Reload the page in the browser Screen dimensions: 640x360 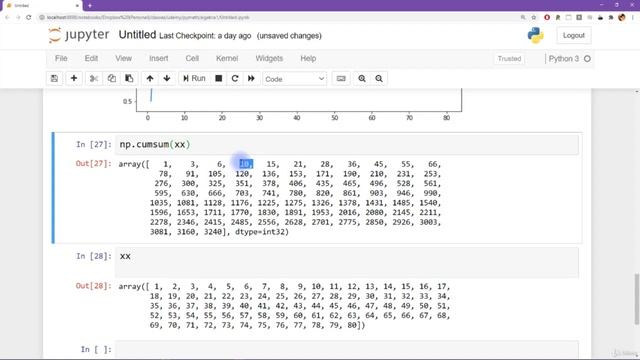pos(29,18)
